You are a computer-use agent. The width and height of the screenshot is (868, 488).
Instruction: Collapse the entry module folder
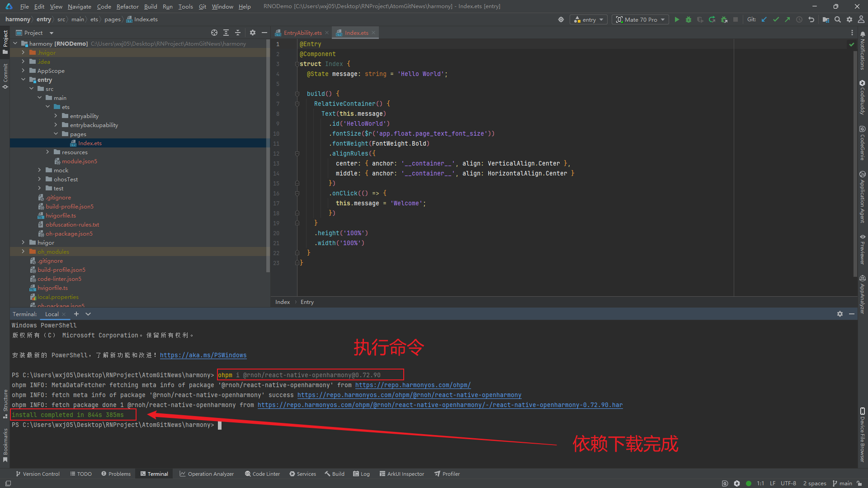point(23,80)
